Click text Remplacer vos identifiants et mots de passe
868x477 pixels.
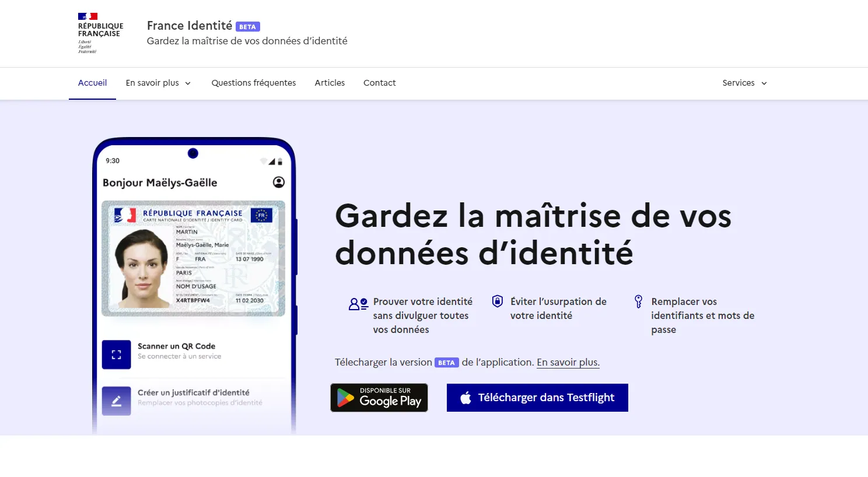pos(703,315)
